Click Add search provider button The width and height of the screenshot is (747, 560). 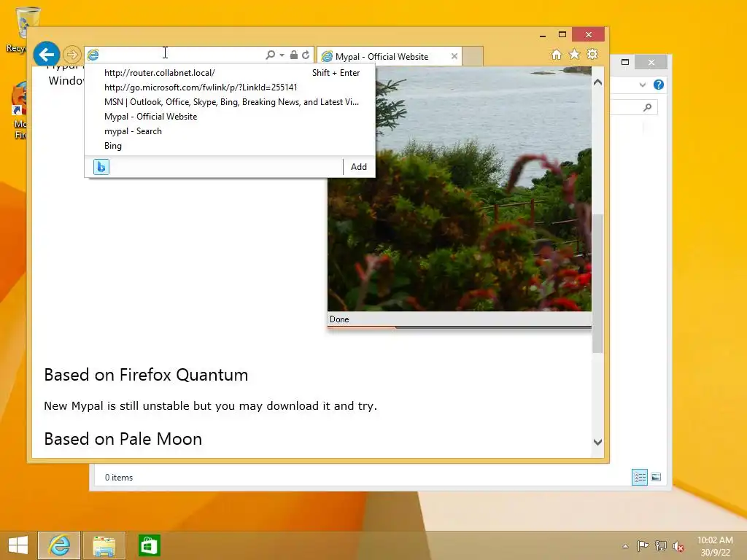(x=359, y=167)
